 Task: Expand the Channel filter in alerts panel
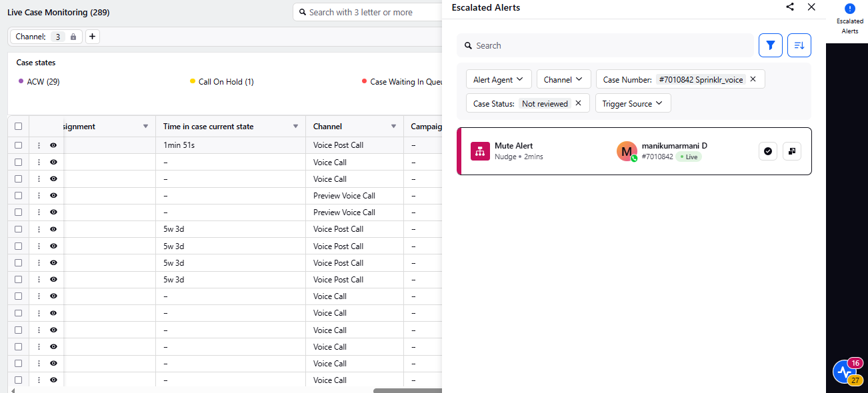563,79
